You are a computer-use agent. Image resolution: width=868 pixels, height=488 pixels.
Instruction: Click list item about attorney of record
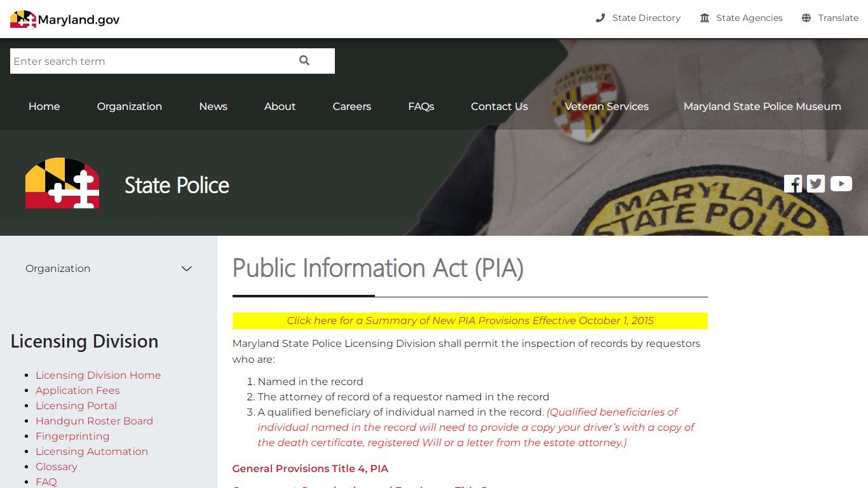tap(403, 396)
